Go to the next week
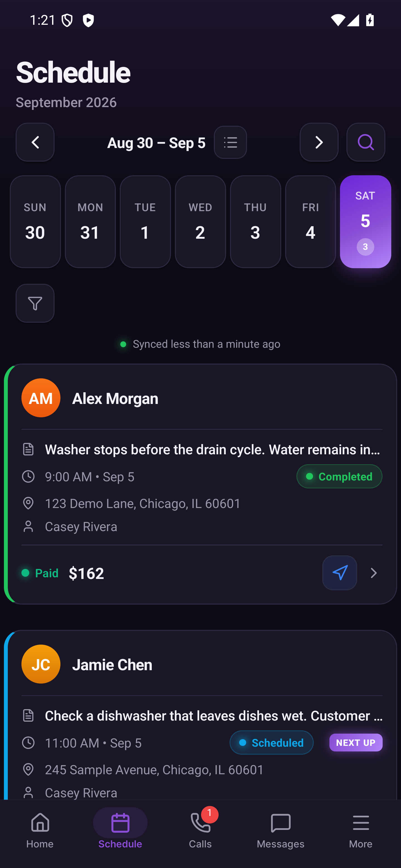401x868 pixels. point(319,142)
